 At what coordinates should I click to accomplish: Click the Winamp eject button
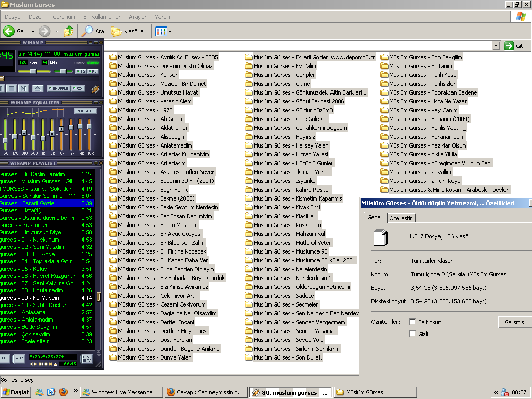coord(37,88)
